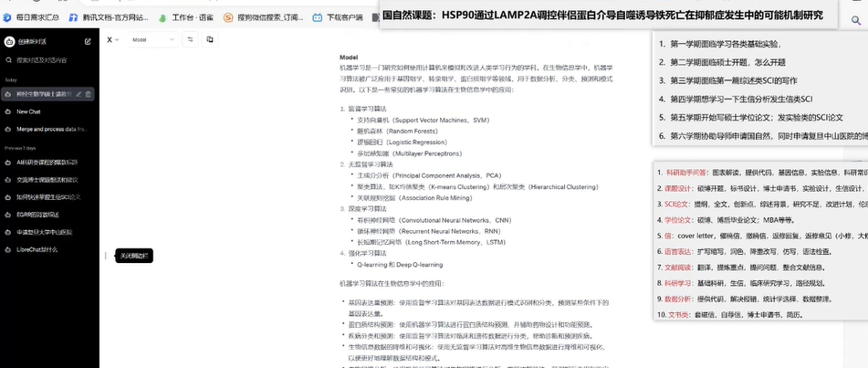Click the conversation search input field
This screenshot has height=368, width=868.
pos(49,60)
